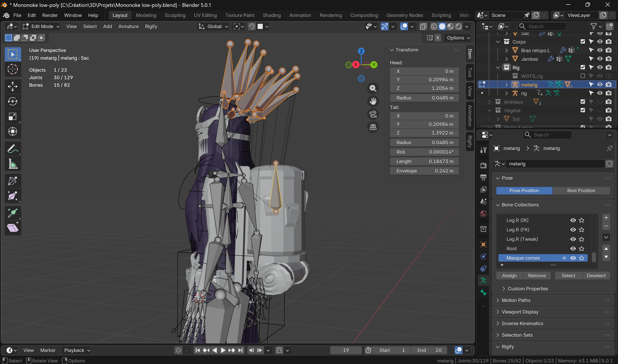Click the bone Roll value field
The image size is (618, 364).
424,152
